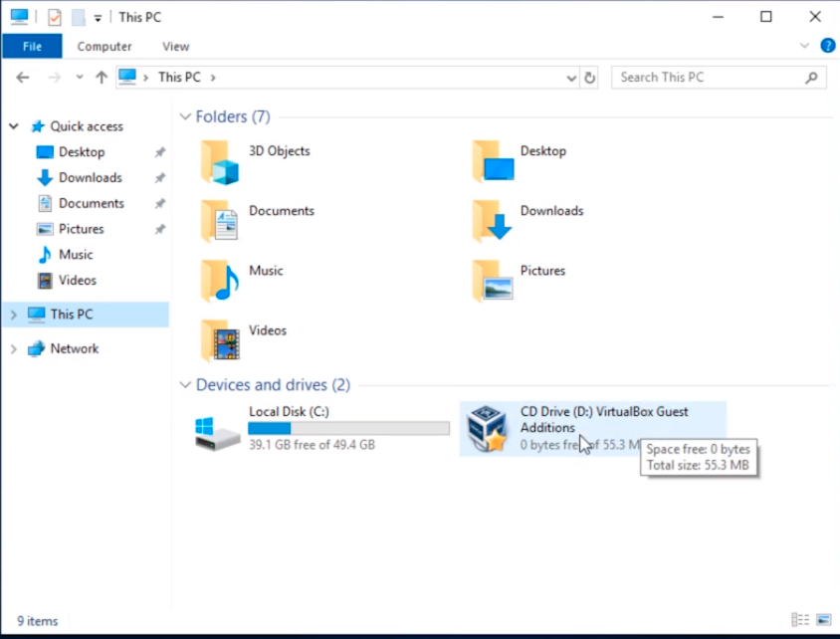Open the Music folder icon

pos(219,282)
